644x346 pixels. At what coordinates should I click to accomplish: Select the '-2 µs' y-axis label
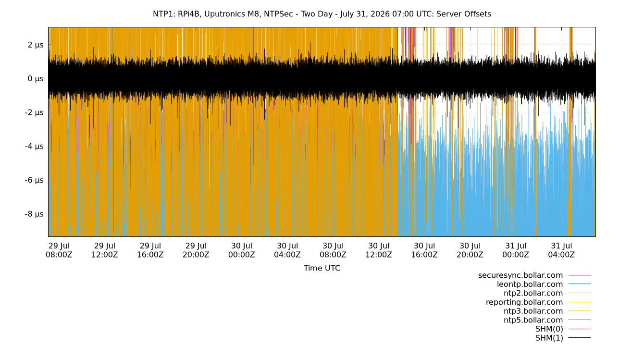coord(34,112)
